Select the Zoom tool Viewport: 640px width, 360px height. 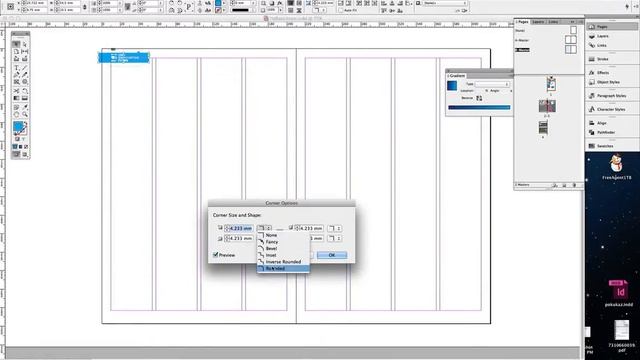point(24,115)
